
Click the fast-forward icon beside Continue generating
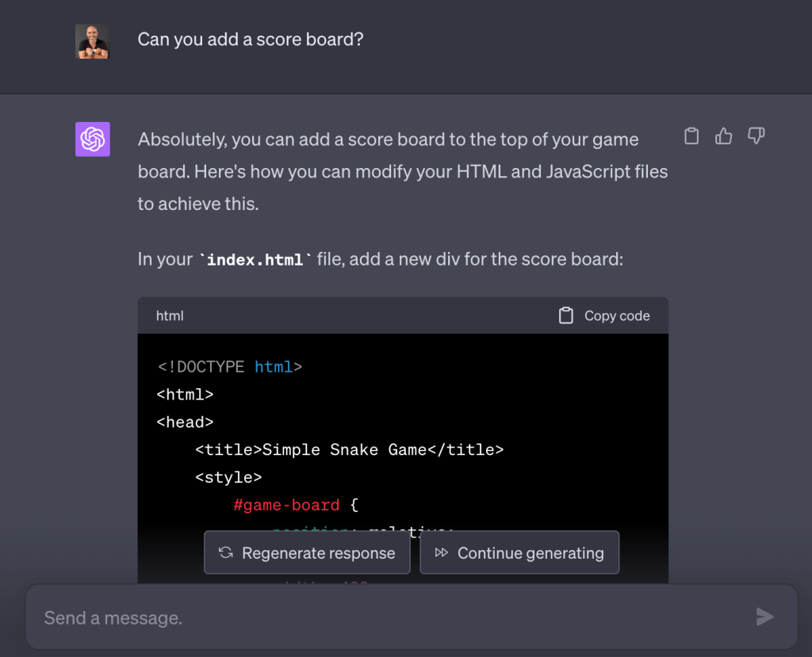[442, 553]
